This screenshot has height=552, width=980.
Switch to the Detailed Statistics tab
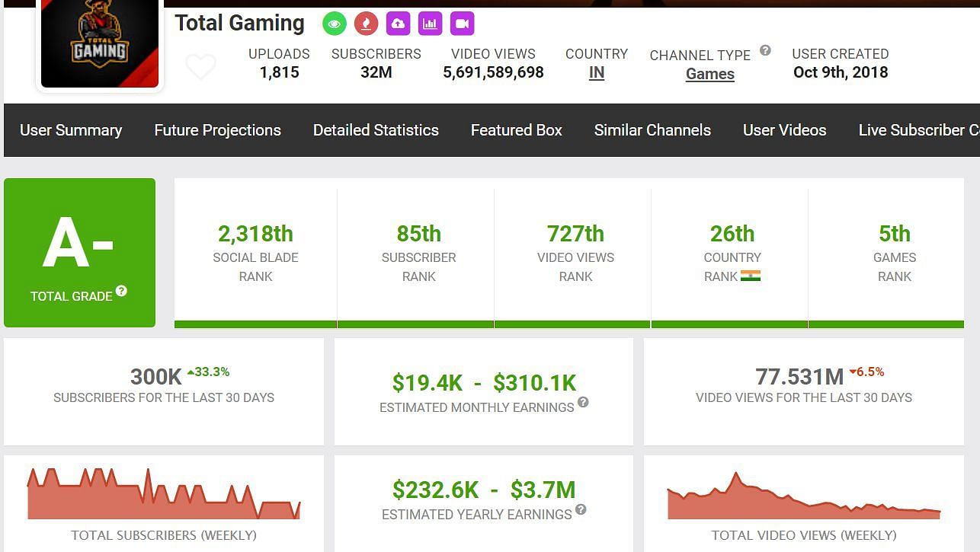point(376,130)
